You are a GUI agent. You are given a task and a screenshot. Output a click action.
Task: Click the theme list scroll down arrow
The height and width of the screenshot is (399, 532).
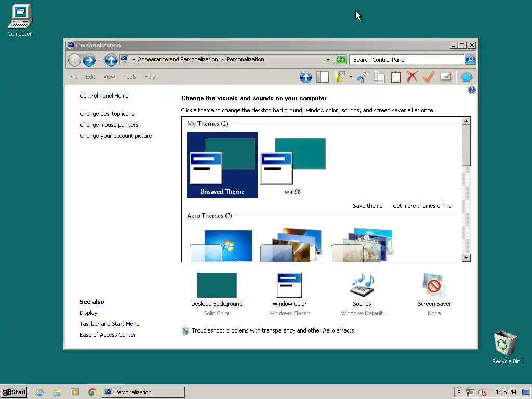pyautogui.click(x=467, y=258)
